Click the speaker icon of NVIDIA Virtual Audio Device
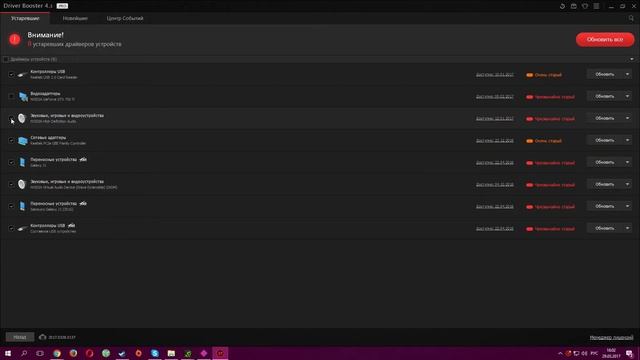This screenshot has height=360, width=640. click(x=22, y=184)
